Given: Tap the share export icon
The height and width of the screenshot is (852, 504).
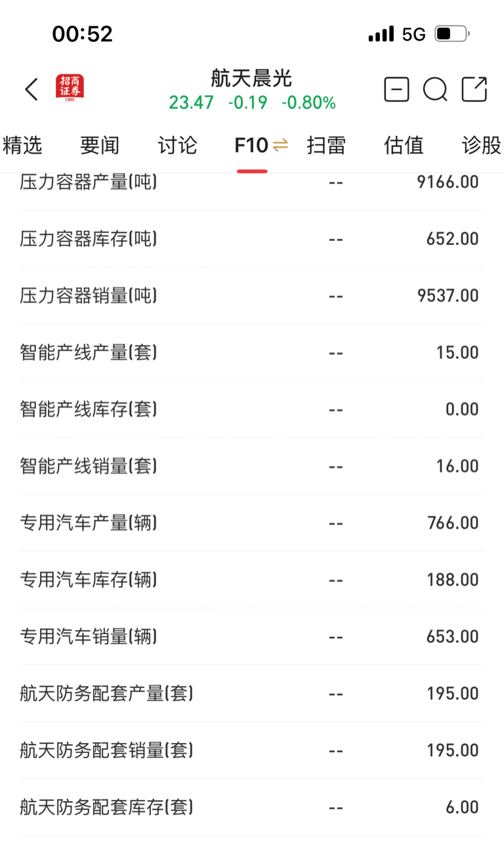Looking at the screenshot, I should 474,89.
